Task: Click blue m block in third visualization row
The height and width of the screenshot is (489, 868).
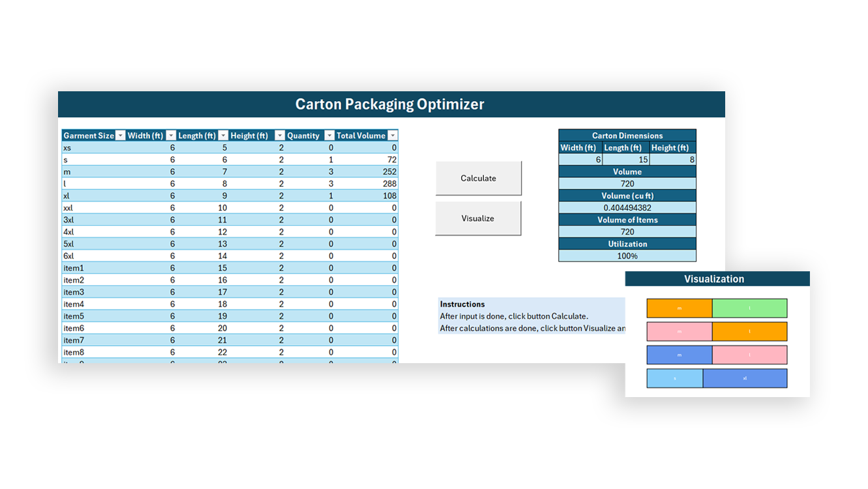Action: pos(680,355)
